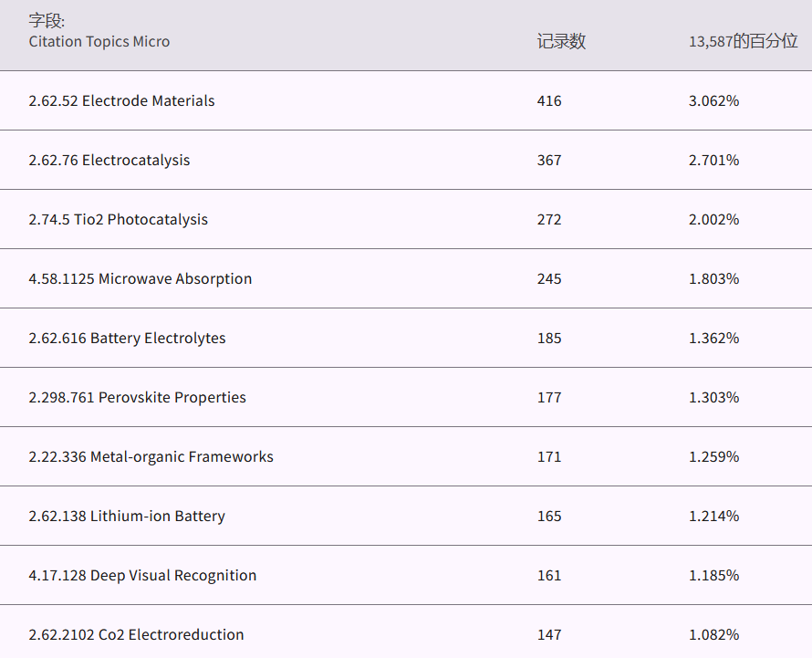
Task: Select the 2.62.2102 Co2 Electroreduction row
Action: click(136, 634)
